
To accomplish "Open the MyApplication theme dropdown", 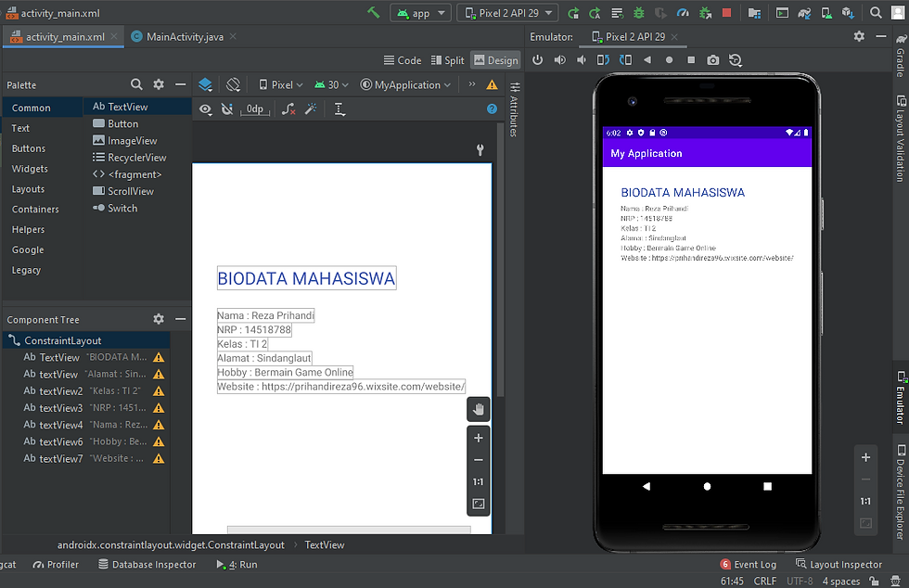I will 406,84.
